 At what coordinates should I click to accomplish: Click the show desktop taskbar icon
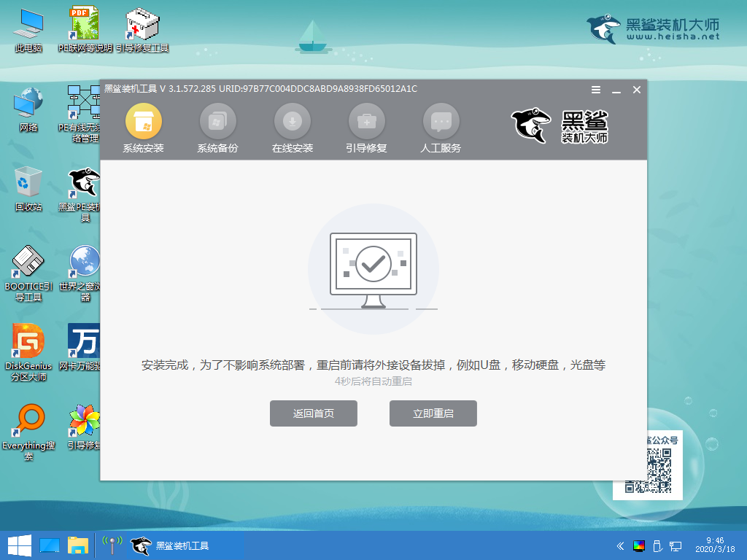(50, 545)
